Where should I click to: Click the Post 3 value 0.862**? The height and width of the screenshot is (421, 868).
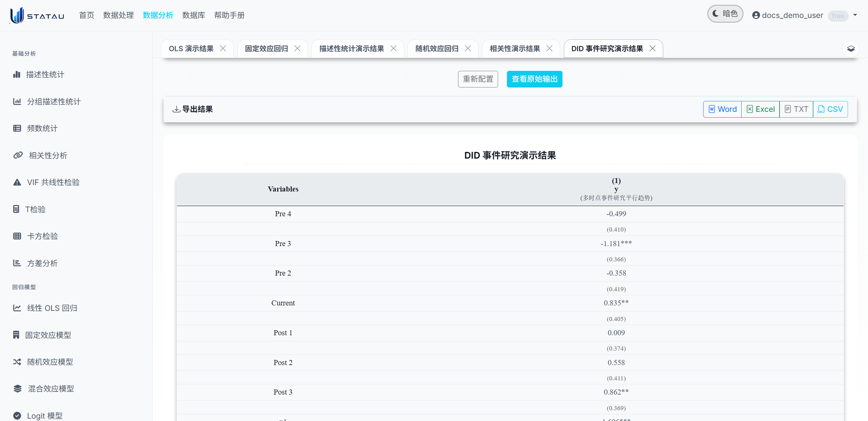pos(616,392)
